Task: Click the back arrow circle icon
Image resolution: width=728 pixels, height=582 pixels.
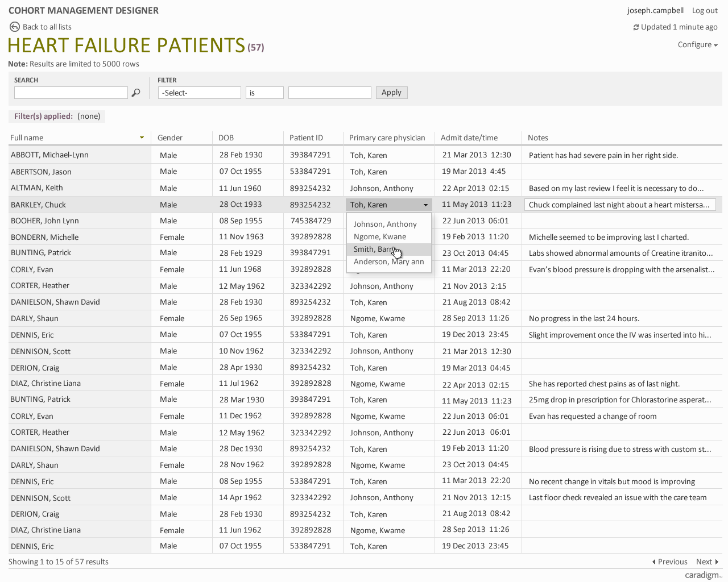Action: pos(15,27)
